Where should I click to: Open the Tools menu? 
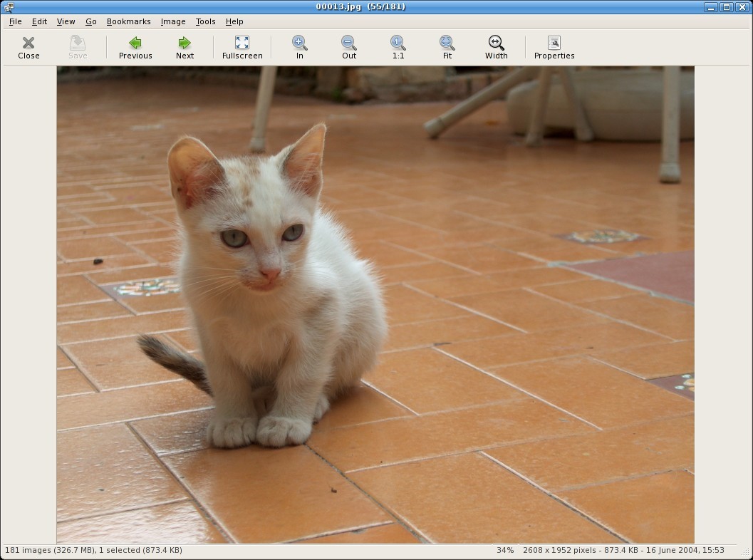point(205,21)
